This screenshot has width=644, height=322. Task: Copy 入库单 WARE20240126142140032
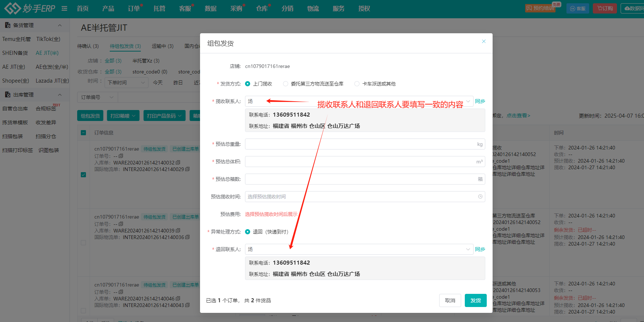coord(178,163)
